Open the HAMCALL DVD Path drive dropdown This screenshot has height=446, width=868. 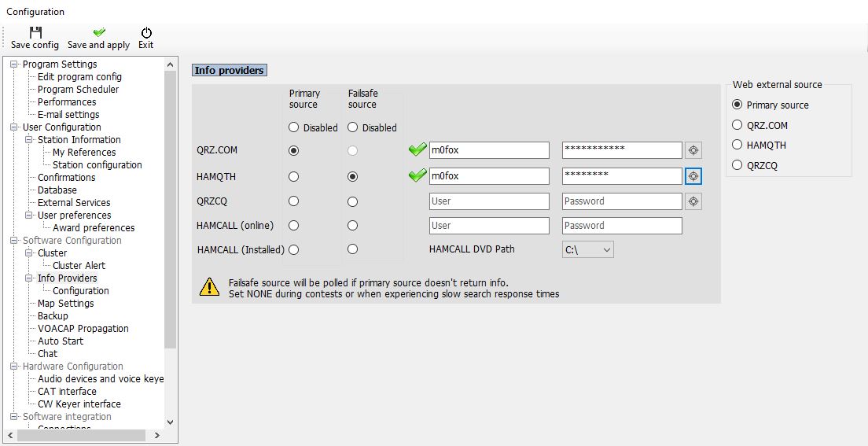(588, 250)
